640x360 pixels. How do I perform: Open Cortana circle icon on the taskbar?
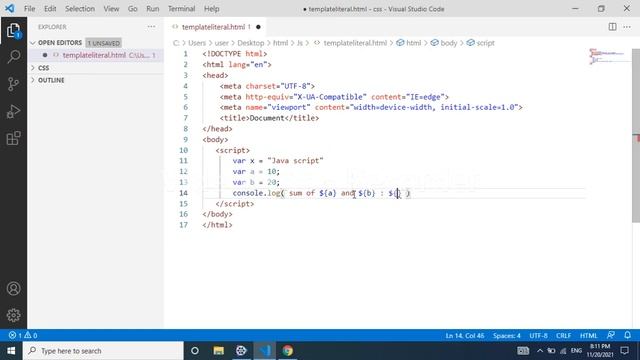pos(195,351)
